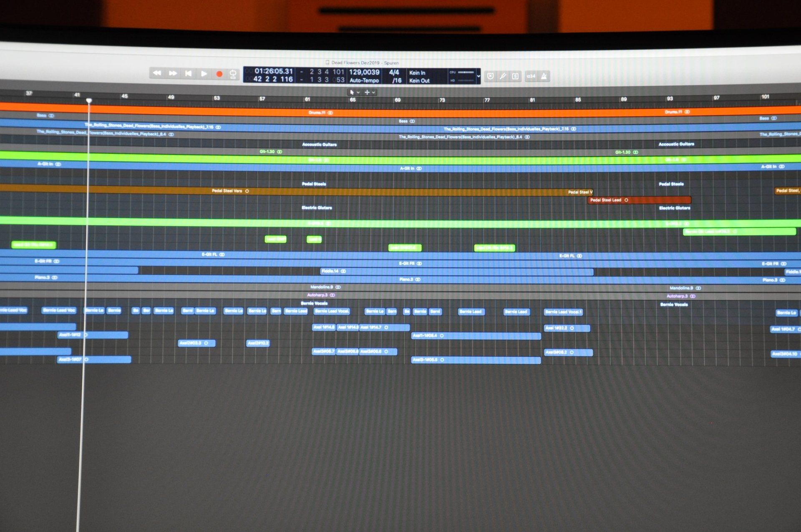801x532 pixels.
Task: Enable the count-in 1234 button
Action: (x=531, y=76)
